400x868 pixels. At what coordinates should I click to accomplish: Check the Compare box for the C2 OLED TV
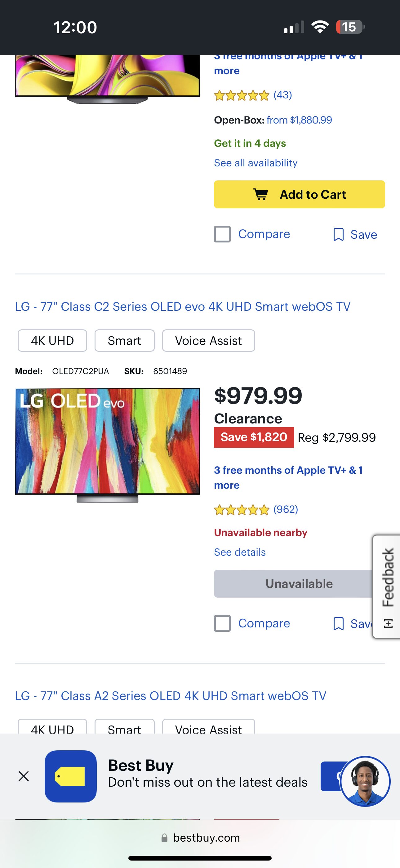(x=222, y=623)
